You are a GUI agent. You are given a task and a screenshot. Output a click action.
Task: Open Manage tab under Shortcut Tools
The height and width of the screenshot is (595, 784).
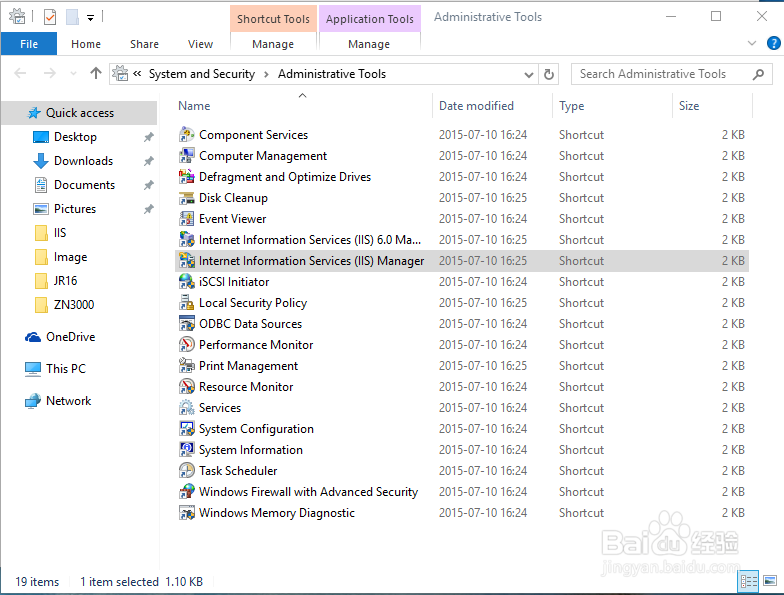(273, 44)
